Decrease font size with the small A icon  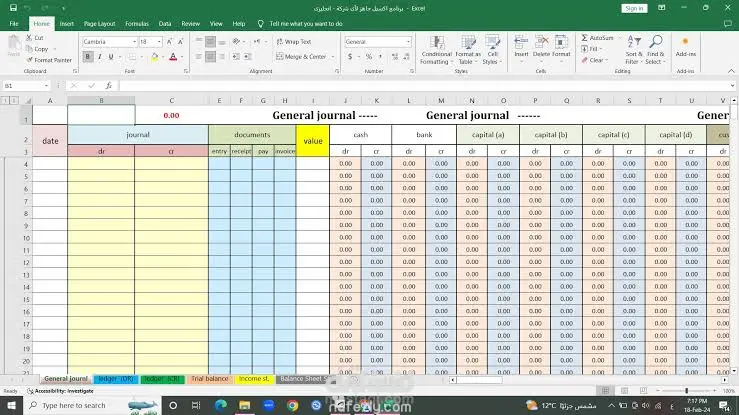coord(181,42)
